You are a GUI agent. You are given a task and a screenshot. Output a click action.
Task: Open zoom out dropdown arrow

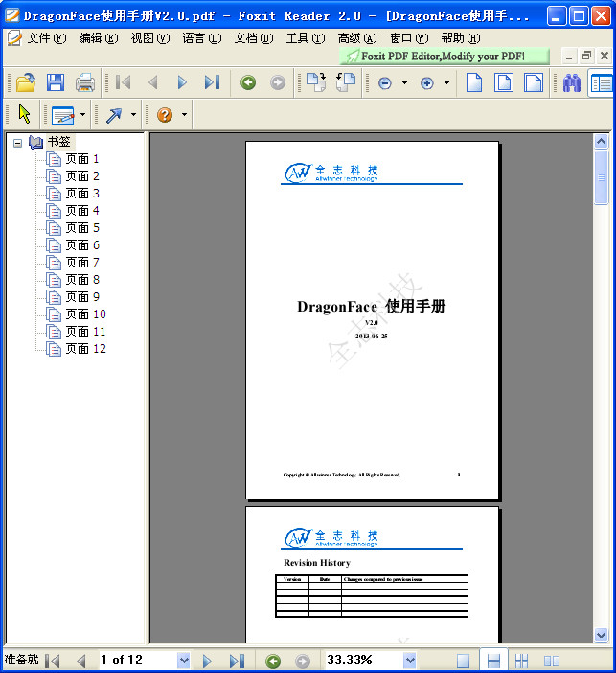pyautogui.click(x=404, y=82)
